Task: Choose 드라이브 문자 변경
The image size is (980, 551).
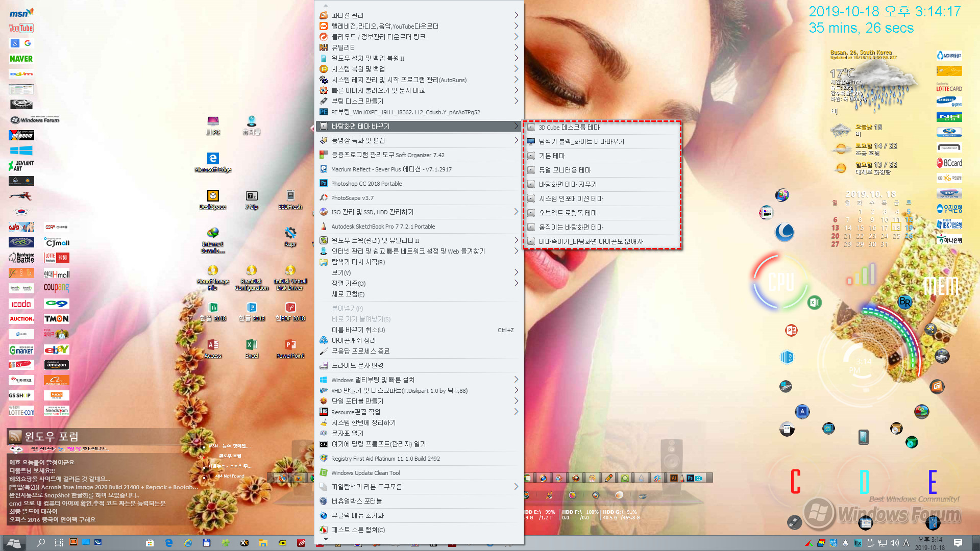Action: point(420,365)
